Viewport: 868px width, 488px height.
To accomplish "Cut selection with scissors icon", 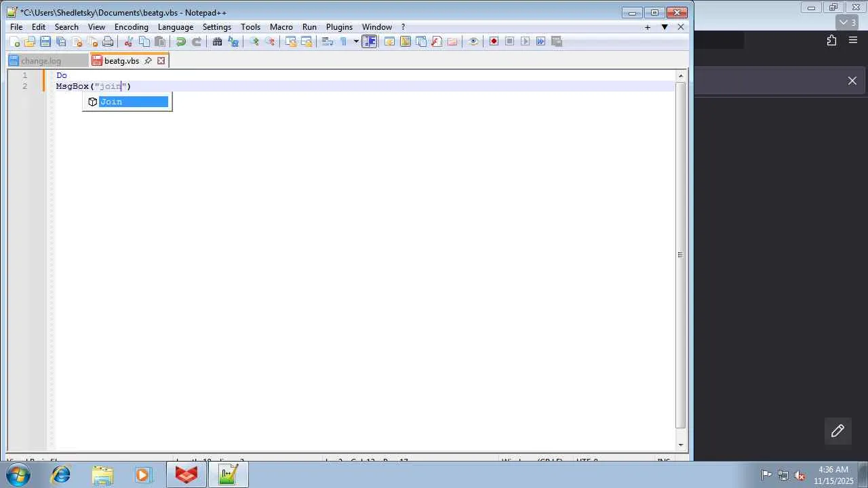I will click(x=128, y=41).
